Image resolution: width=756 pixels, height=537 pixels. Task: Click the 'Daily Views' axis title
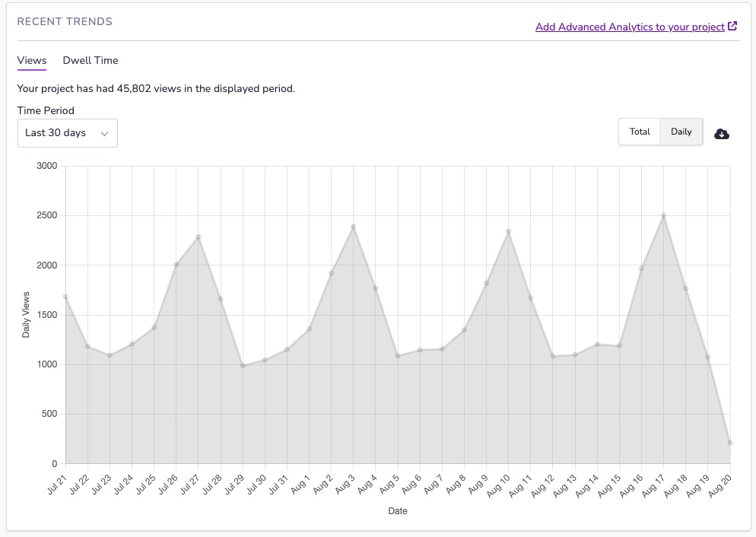[26, 315]
